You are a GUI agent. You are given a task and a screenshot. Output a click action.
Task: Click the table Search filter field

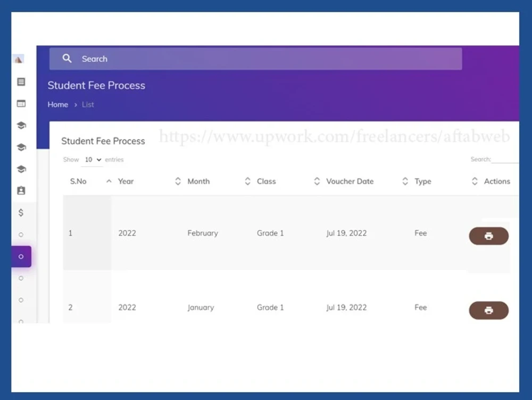505,159
